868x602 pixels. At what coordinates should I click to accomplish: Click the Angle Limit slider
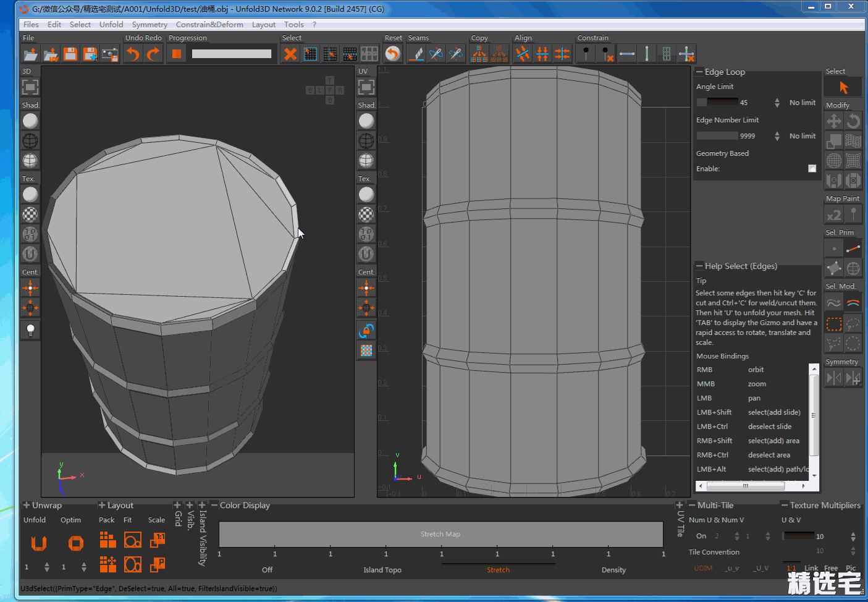point(717,103)
